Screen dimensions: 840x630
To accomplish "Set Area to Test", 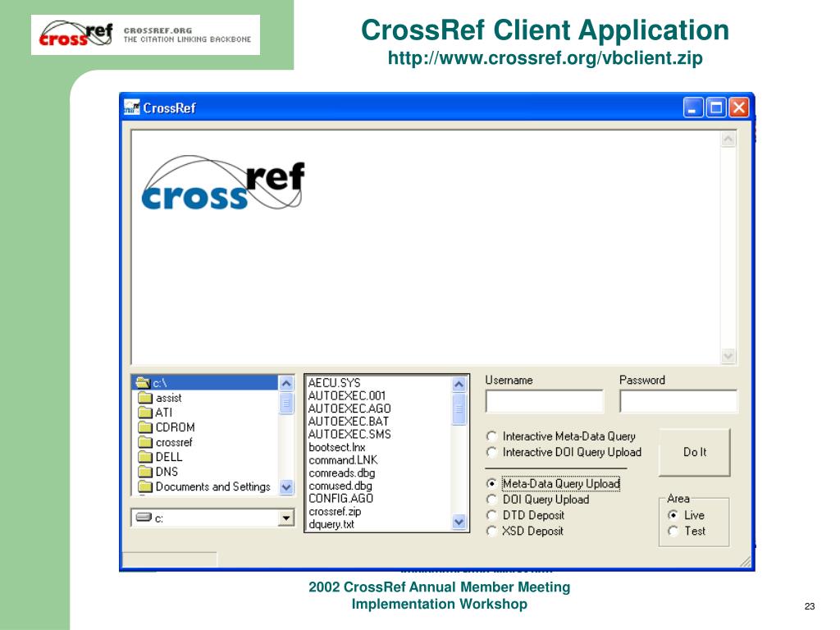I will [x=673, y=531].
